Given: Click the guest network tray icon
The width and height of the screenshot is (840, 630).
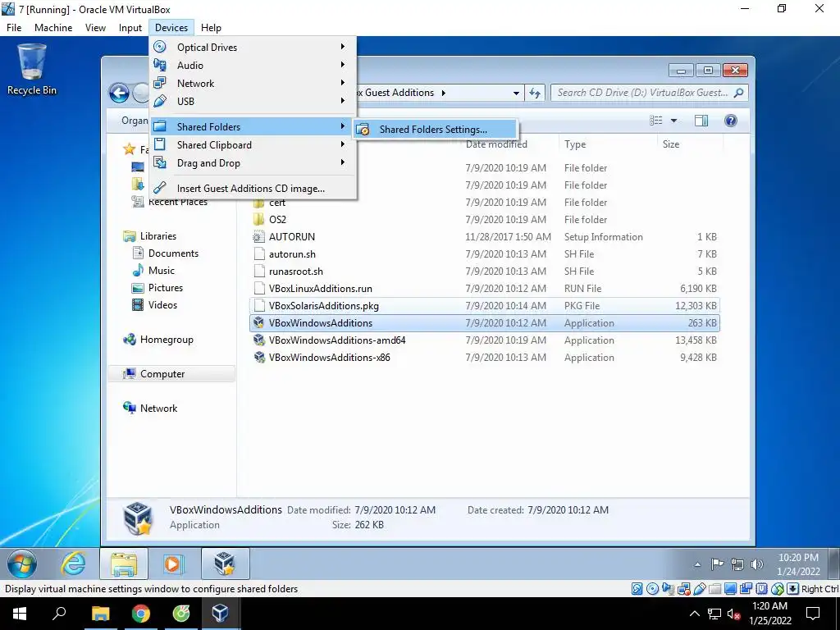Looking at the screenshot, I should (x=737, y=564).
